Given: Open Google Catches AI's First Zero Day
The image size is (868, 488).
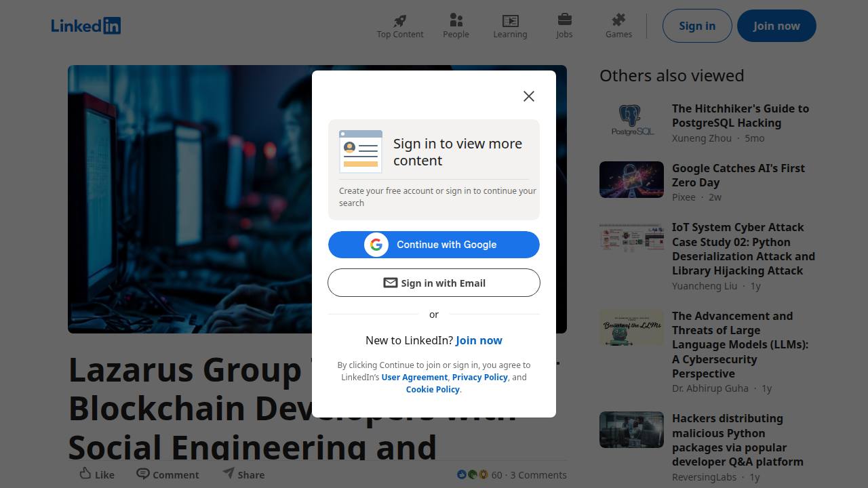Looking at the screenshot, I should point(738,176).
